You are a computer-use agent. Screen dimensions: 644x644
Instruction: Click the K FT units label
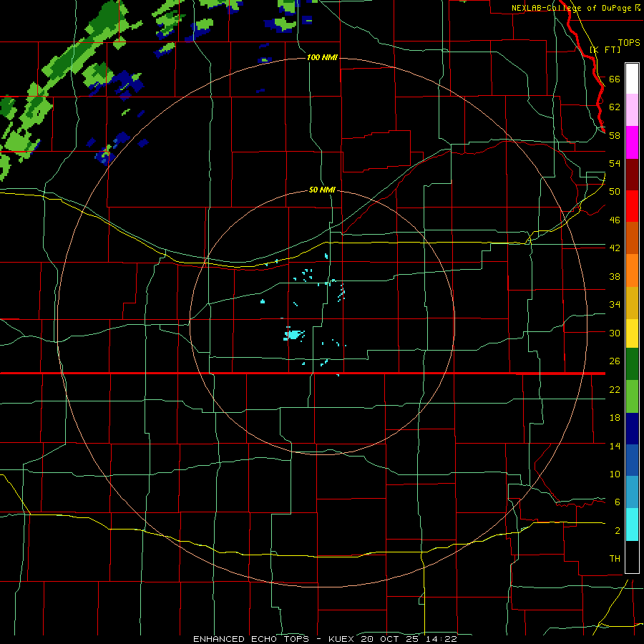[605, 49]
